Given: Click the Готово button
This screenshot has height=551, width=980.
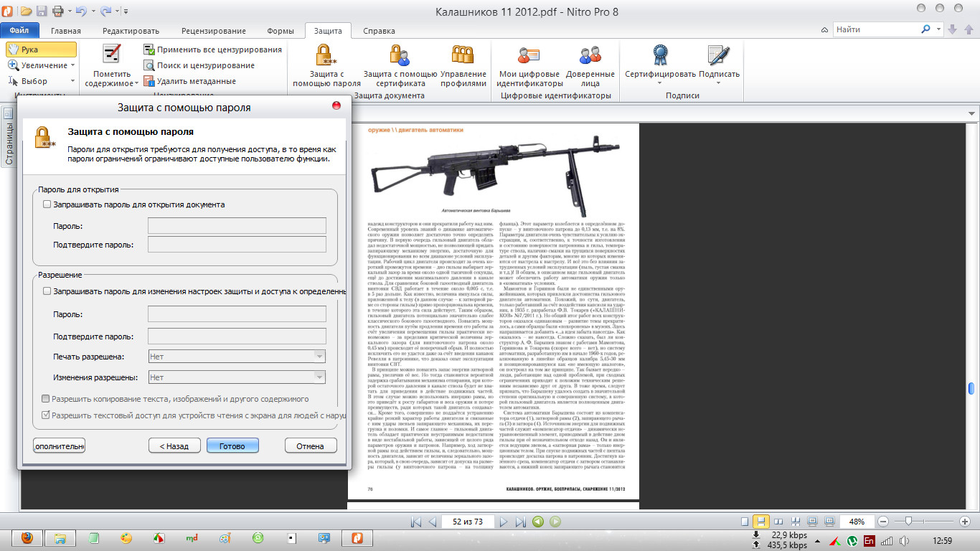Looking at the screenshot, I should 232,446.
